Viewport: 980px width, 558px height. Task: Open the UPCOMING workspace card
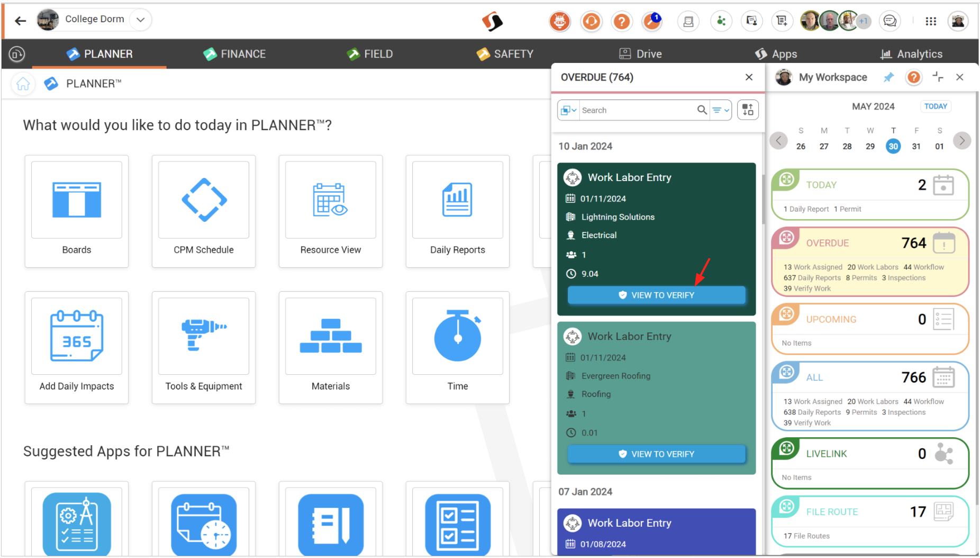(870, 329)
